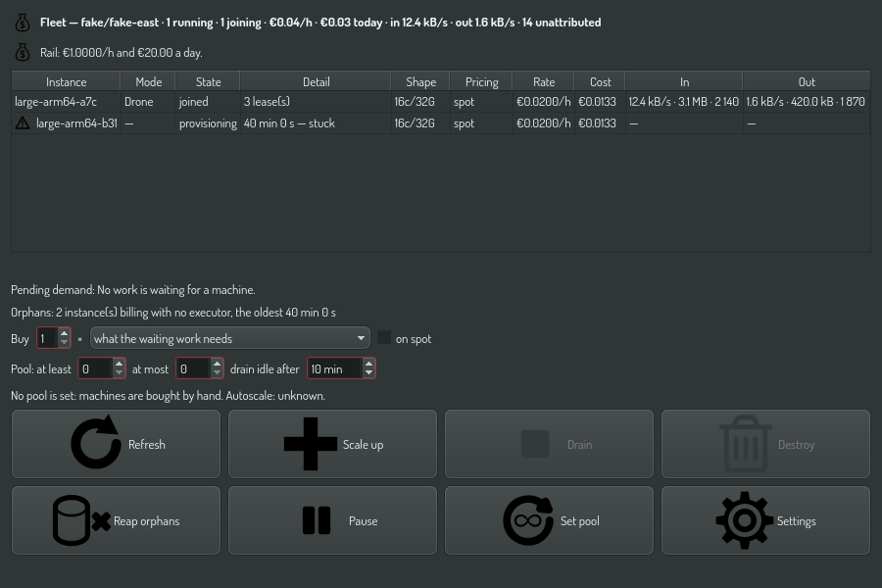Click the pause bars icon
Screen dimensions: 882x588
tap(317, 520)
